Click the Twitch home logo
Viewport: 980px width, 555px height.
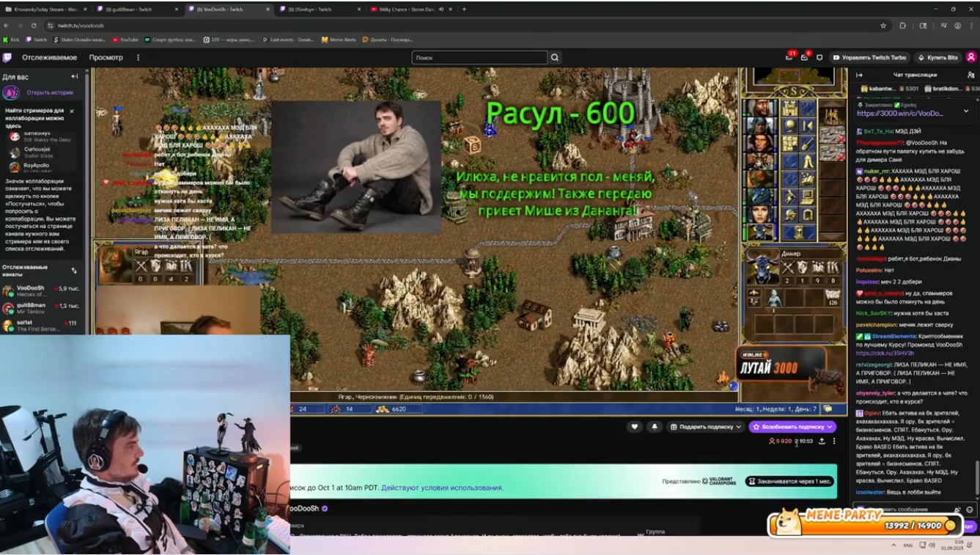click(7, 57)
